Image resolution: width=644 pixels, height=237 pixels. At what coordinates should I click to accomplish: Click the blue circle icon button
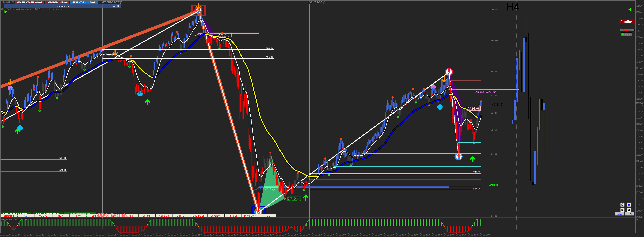pyautogui.click(x=622, y=205)
